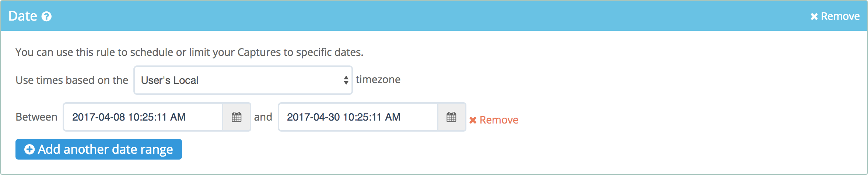Remove the Date rule from header
This screenshot has width=868, height=175.
[835, 16]
